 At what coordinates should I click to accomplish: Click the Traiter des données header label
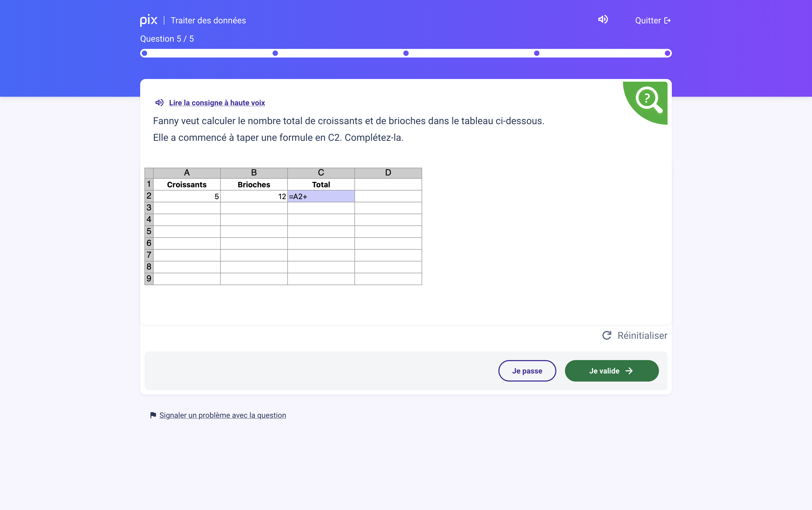[208, 20]
